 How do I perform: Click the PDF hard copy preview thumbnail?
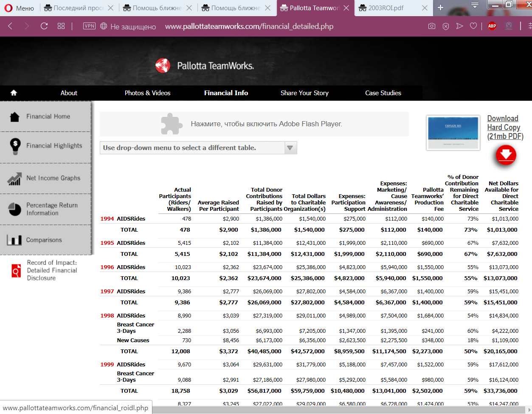coord(453,133)
